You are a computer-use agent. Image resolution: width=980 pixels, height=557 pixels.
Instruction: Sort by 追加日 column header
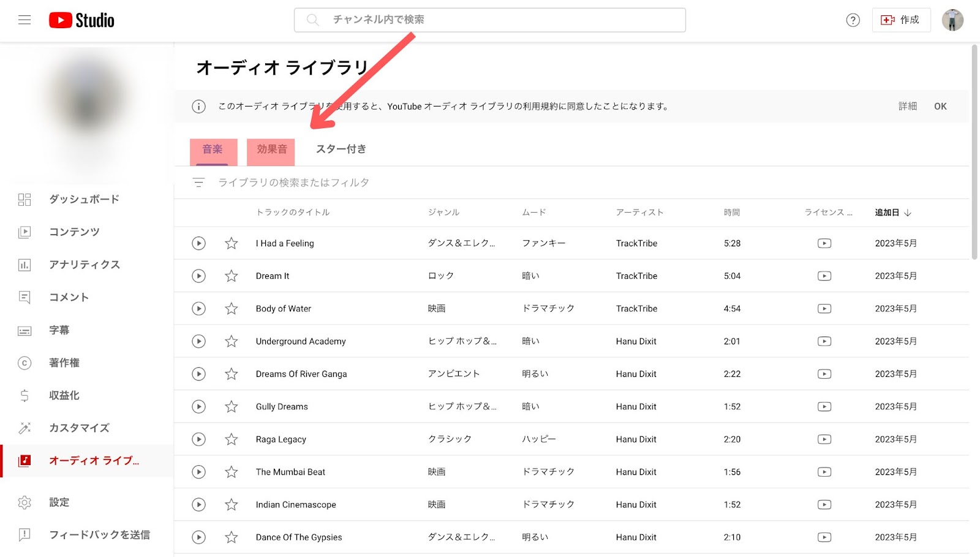[893, 213]
